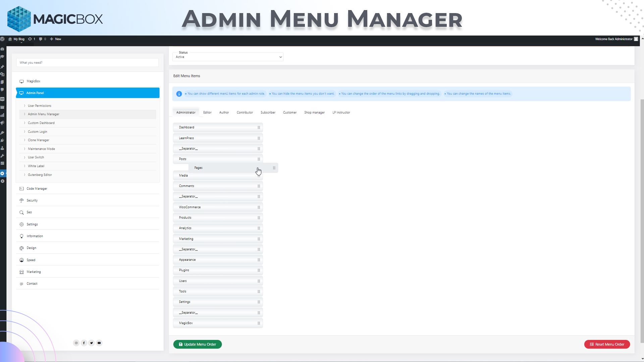The width and height of the screenshot is (644, 362).
Task: Switch to the Contributor role tab
Action: [245, 113]
